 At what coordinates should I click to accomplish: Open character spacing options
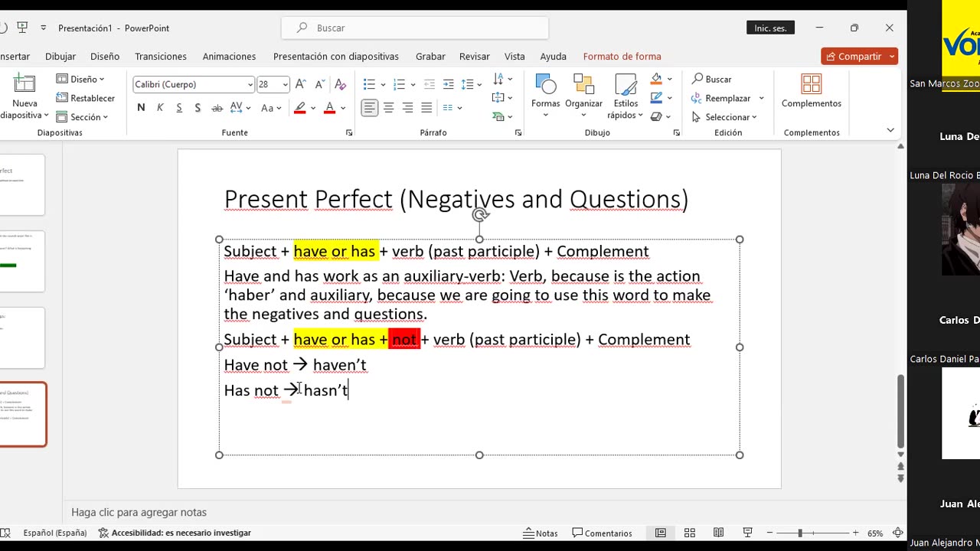point(240,108)
